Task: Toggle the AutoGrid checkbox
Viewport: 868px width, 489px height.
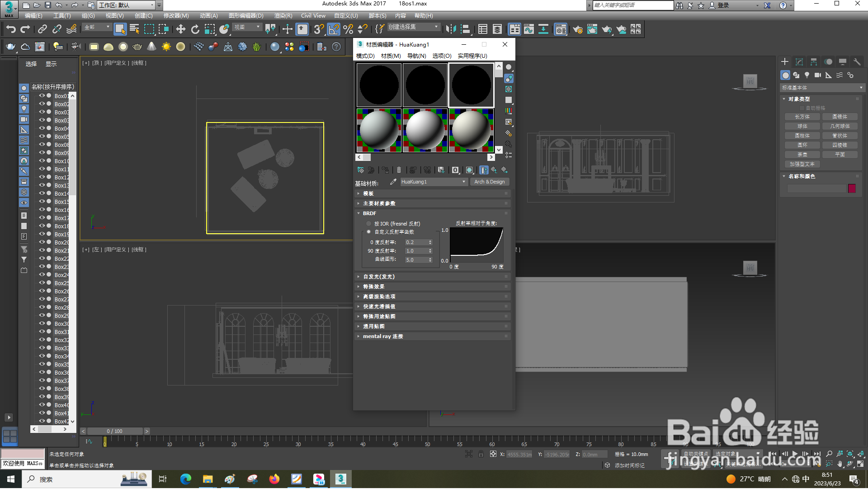Action: [x=802, y=108]
